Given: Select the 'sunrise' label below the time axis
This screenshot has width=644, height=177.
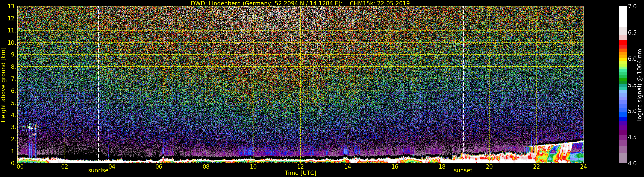Looking at the screenshot, I should click(x=98, y=171).
